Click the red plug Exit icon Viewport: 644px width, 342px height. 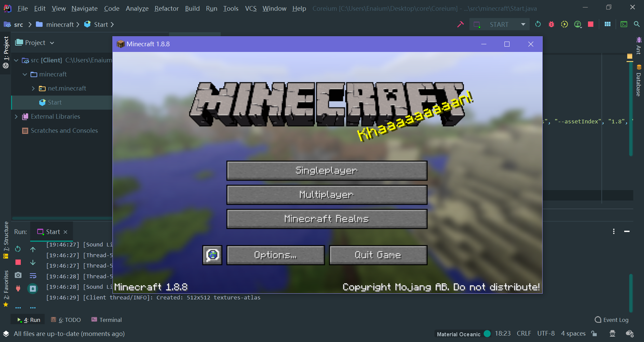(18, 288)
